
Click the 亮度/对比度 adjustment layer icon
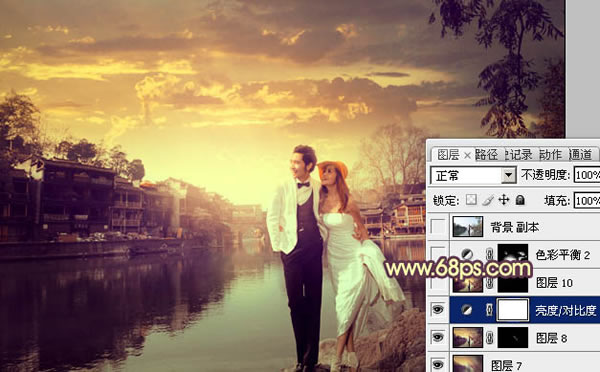point(466,310)
